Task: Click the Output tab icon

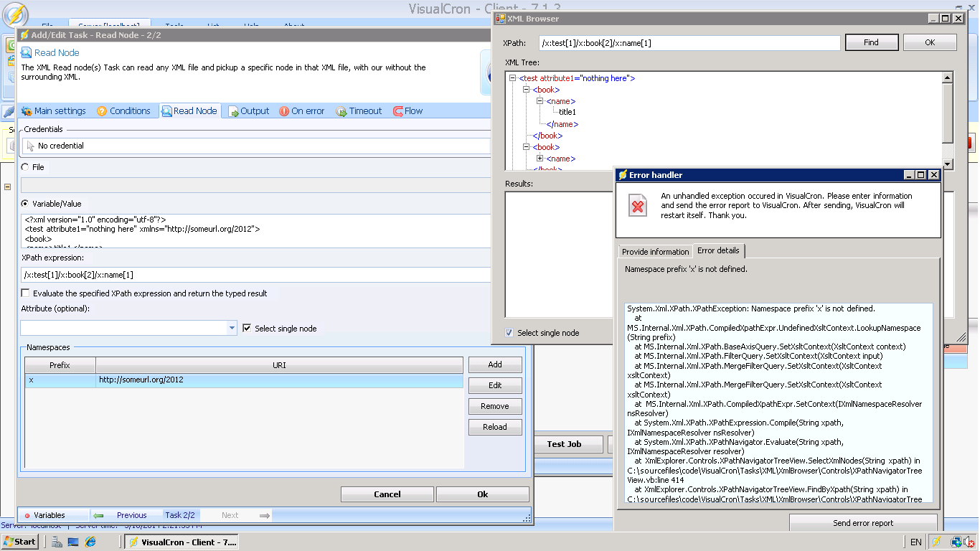Action: pyautogui.click(x=233, y=111)
